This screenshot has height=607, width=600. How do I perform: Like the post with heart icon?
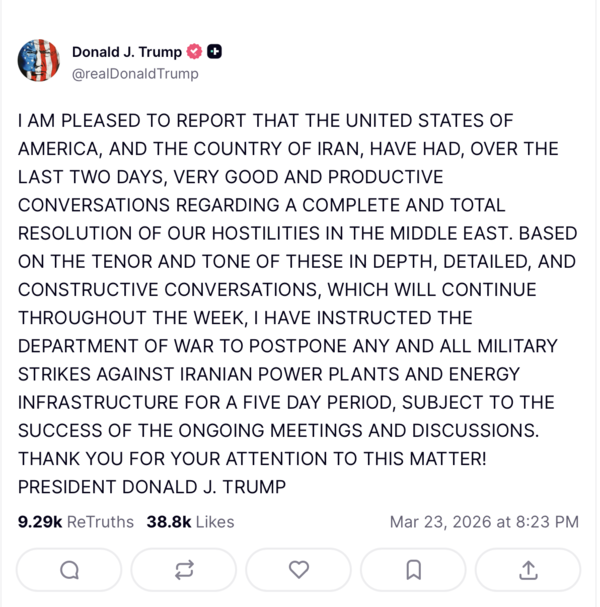pos(299,570)
